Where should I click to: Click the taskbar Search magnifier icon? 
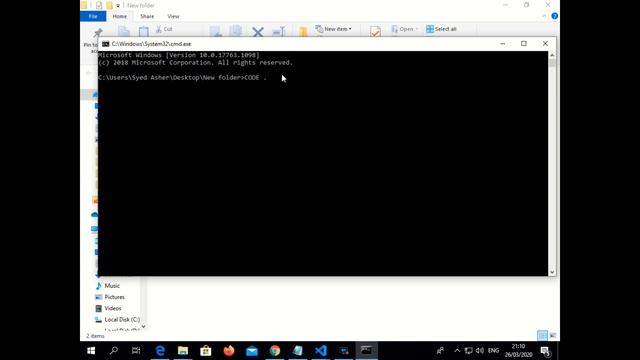[x=114, y=351]
